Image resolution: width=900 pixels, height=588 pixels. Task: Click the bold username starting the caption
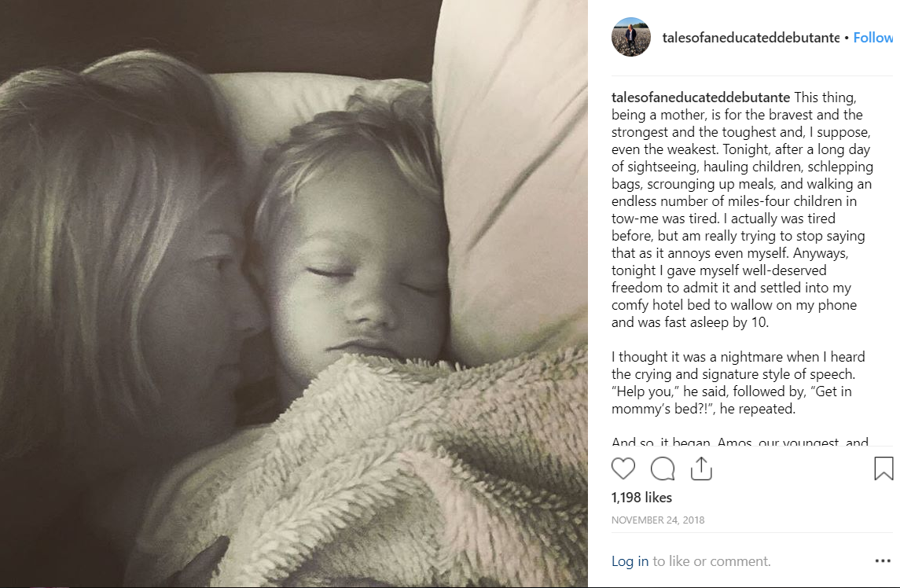click(701, 97)
